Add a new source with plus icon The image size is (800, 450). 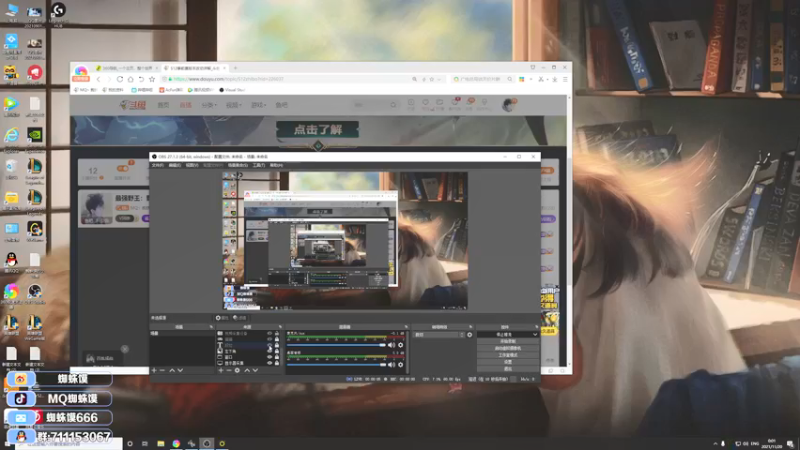[x=221, y=370]
